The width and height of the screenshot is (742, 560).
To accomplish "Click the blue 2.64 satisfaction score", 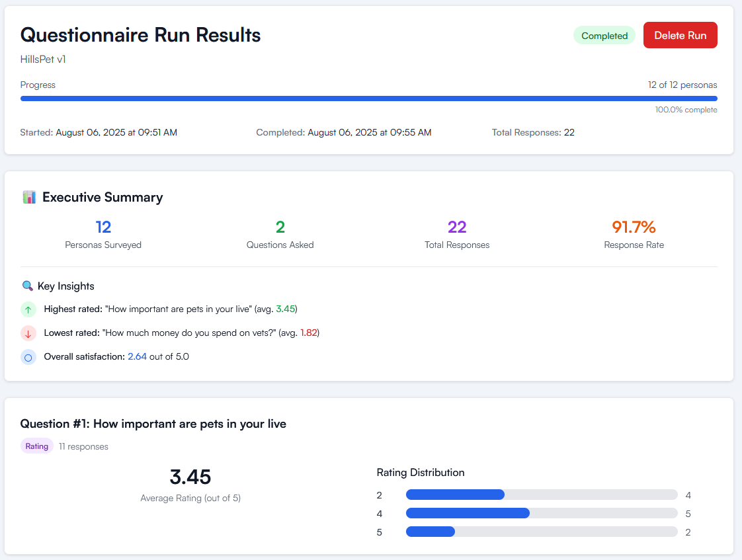I will [x=138, y=356].
